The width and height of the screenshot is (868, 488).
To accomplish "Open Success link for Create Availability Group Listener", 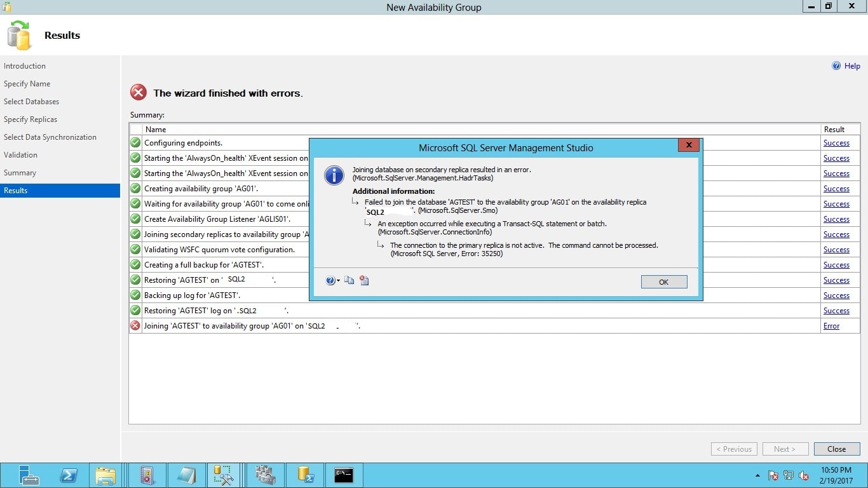I will click(836, 219).
